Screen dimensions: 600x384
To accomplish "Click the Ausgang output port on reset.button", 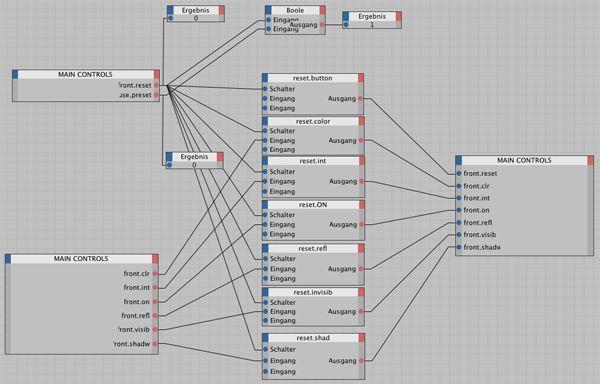I will click(x=360, y=99).
